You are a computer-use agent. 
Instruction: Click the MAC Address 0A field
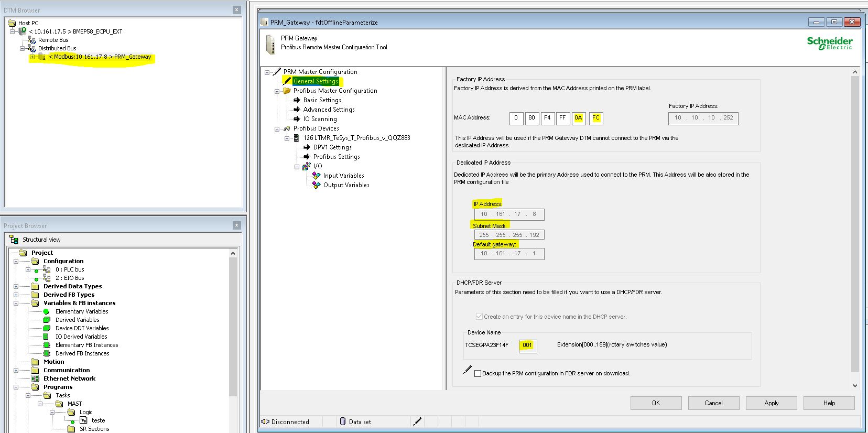(578, 118)
